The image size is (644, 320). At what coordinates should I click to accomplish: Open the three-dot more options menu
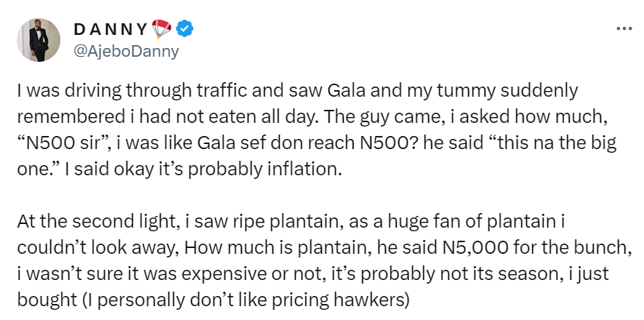[624, 28]
